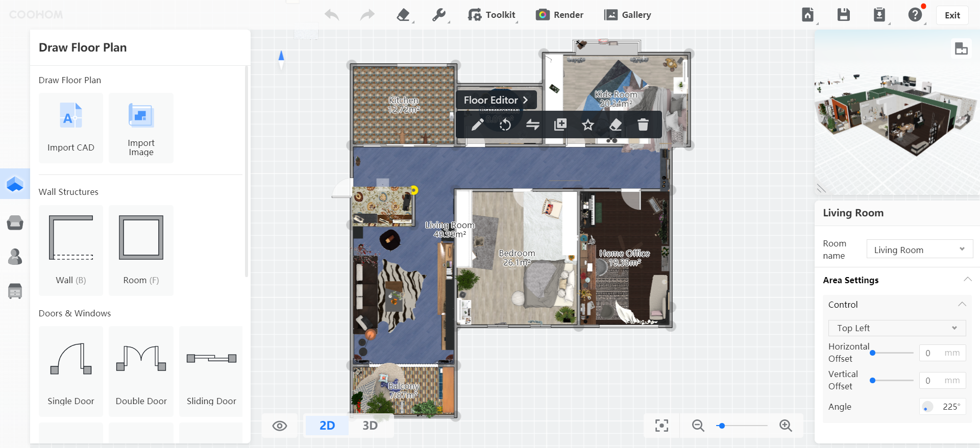Click the fit-to-screen focus icon
The width and height of the screenshot is (980, 448).
pyautogui.click(x=661, y=426)
